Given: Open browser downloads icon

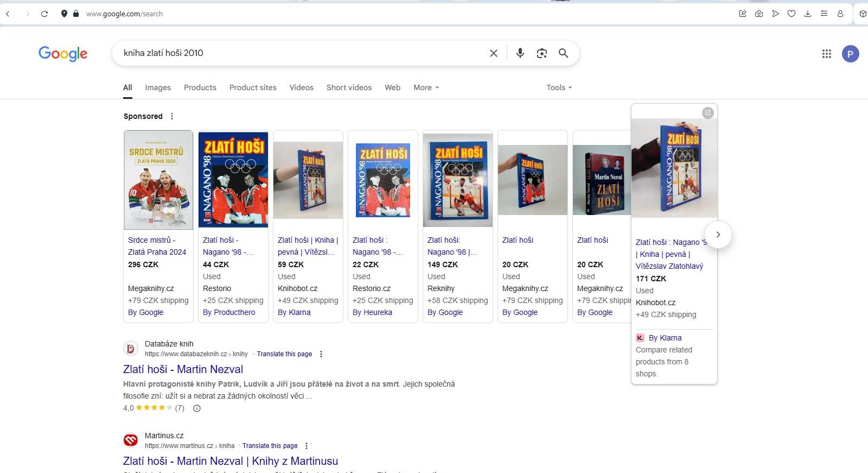Looking at the screenshot, I should click(808, 14).
